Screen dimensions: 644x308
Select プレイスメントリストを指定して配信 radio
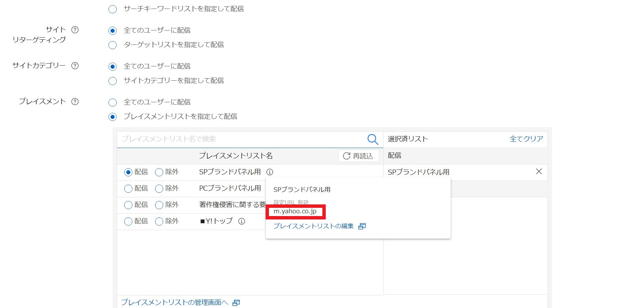coord(113,117)
